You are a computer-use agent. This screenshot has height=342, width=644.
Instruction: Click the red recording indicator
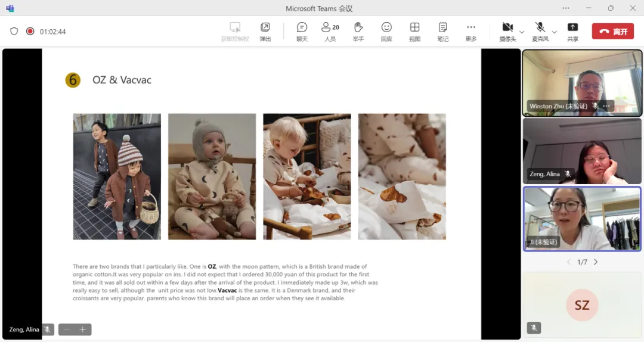tap(30, 31)
